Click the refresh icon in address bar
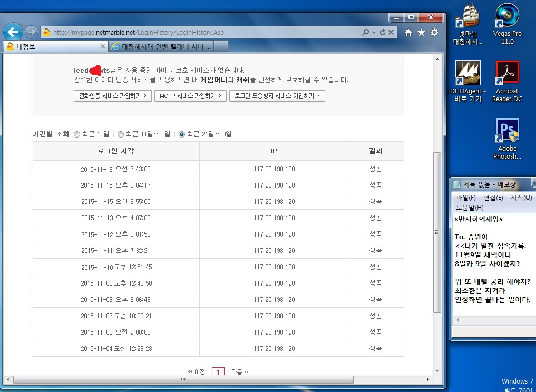 click(383, 33)
